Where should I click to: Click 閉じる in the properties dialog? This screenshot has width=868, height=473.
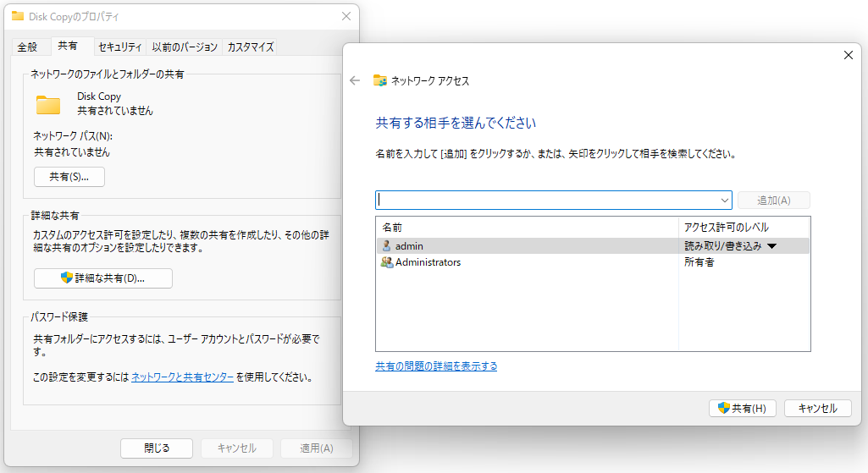point(157,448)
